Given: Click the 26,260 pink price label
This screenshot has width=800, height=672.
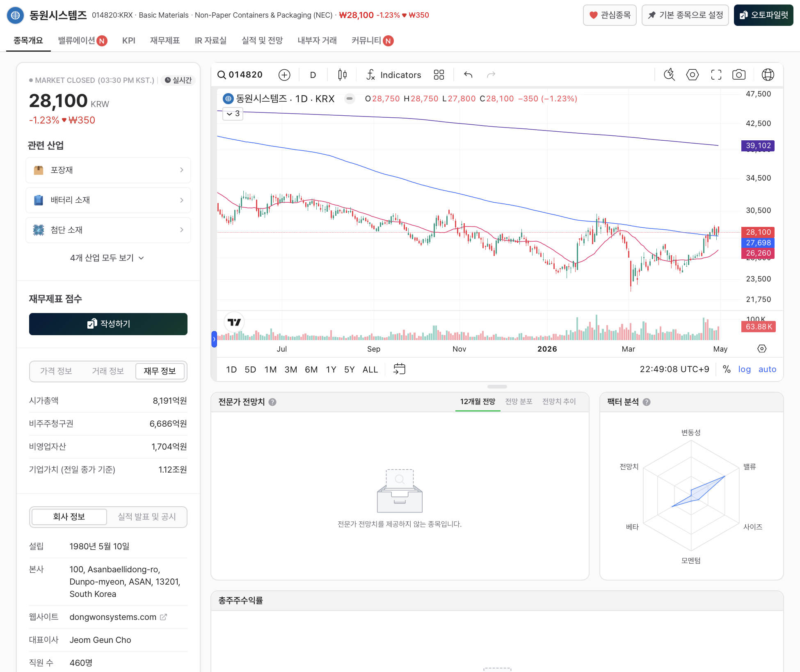Looking at the screenshot, I should (758, 253).
